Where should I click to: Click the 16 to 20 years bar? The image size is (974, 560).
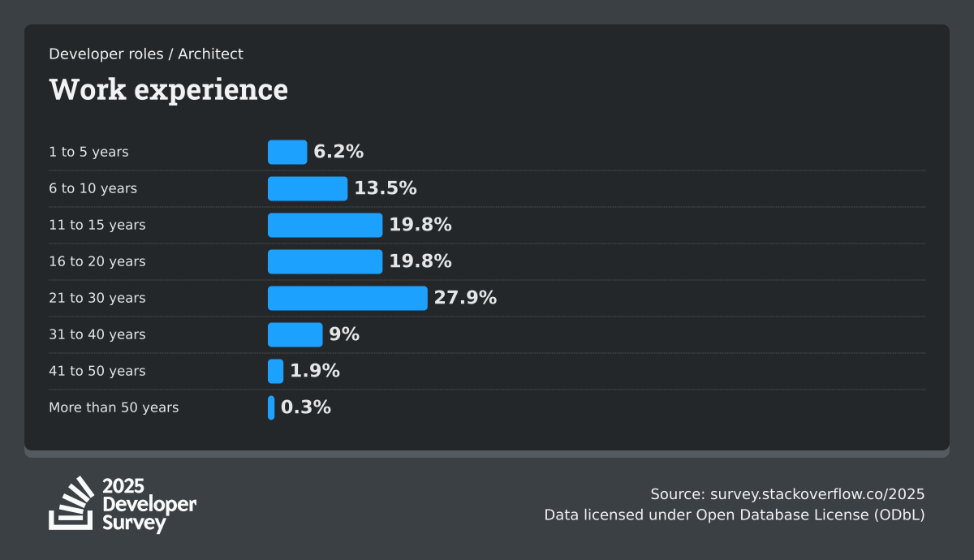(x=325, y=261)
